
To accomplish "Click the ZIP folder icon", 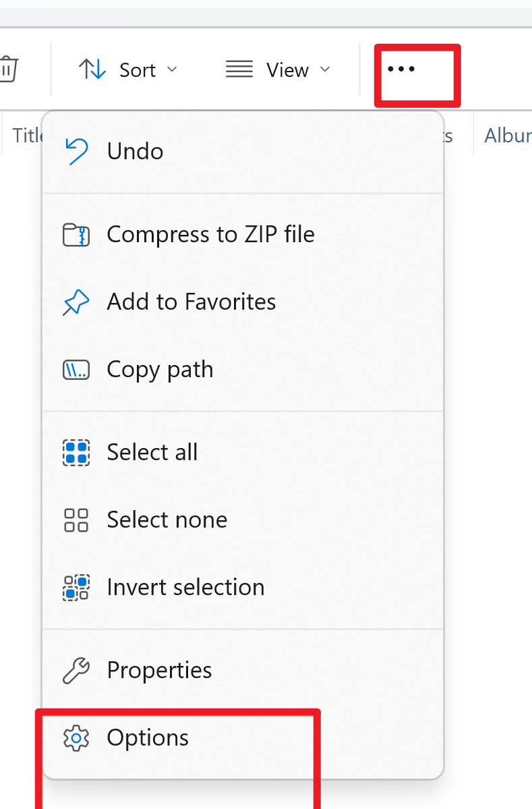I will [x=76, y=235].
